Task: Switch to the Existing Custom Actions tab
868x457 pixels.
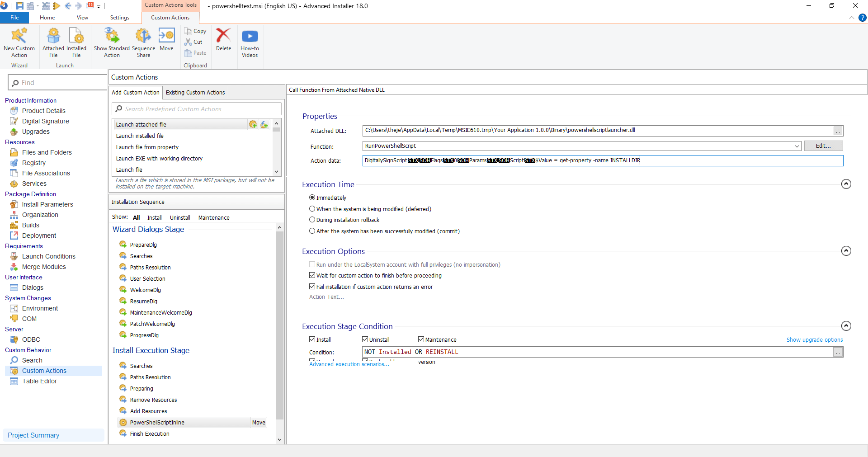Action: [195, 93]
